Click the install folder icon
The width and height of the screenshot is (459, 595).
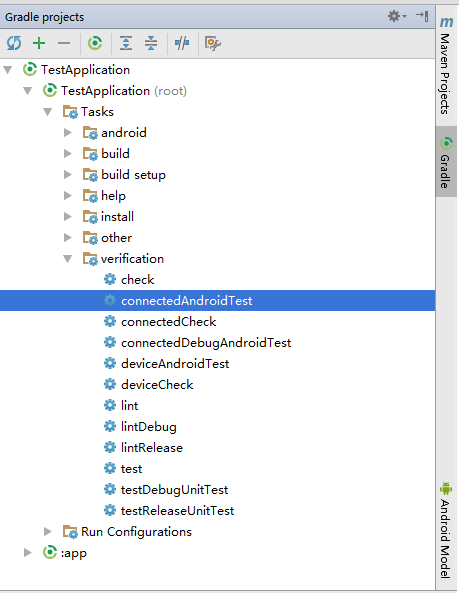coord(90,217)
